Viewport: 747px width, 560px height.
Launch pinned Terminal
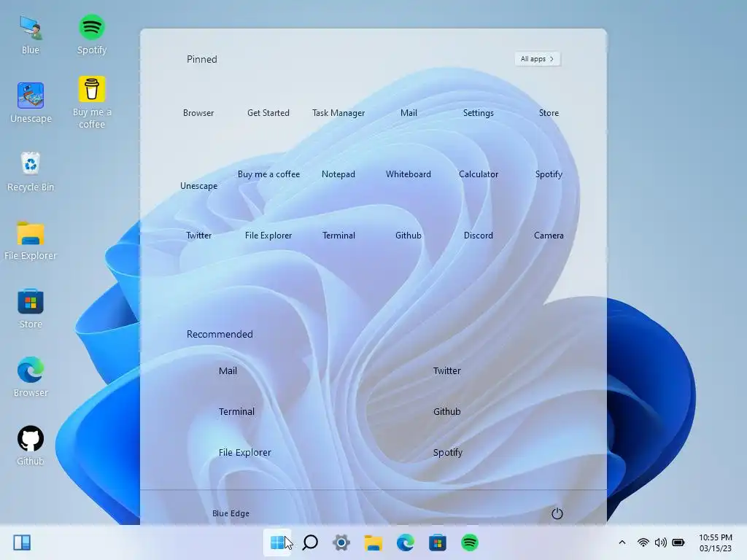(338, 236)
